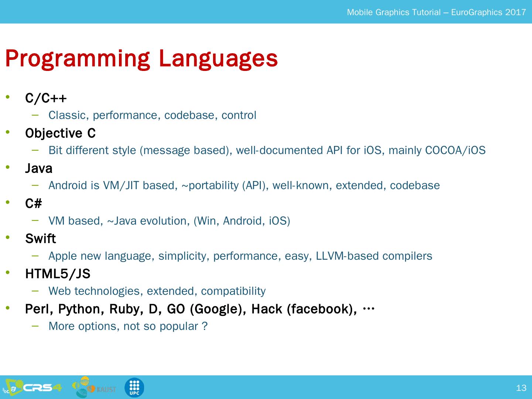Click the slide title "Programming Languages"
Viewport: 532px width, 399px height.
(x=141, y=59)
